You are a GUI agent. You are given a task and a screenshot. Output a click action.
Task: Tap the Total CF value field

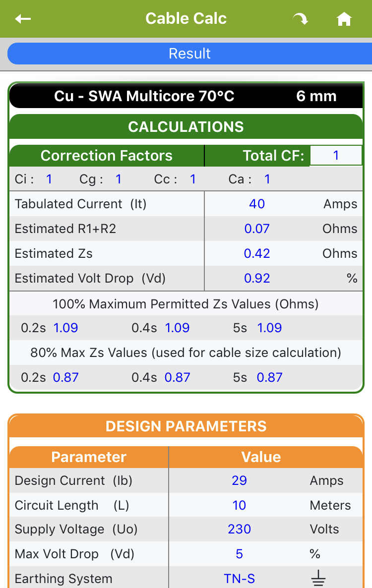pos(336,156)
